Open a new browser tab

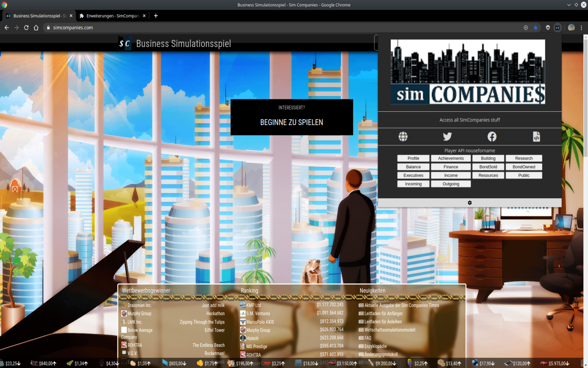coord(156,16)
